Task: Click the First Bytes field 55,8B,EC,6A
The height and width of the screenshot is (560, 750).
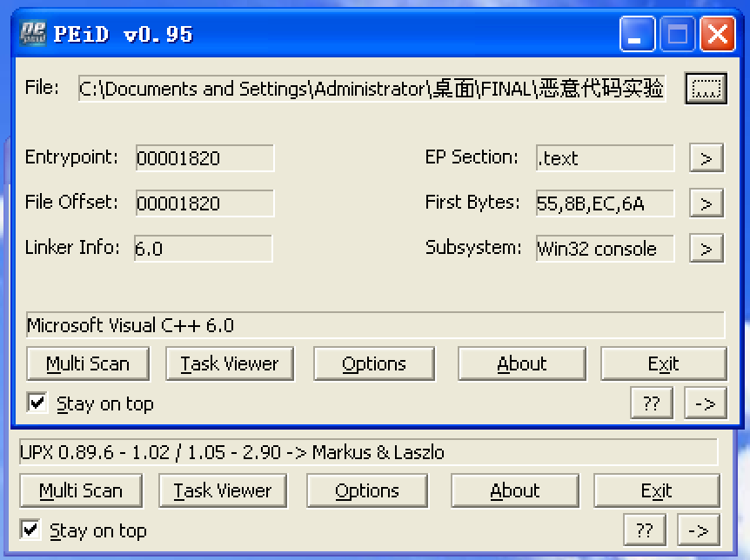Action: coord(605,203)
